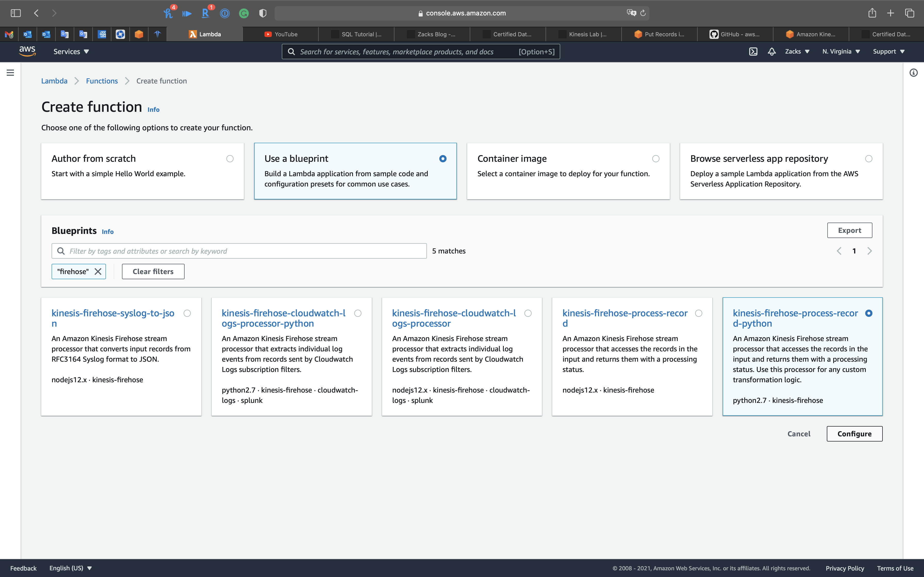Click the info circle panel icon
The height and width of the screenshot is (577, 924).
click(x=913, y=72)
